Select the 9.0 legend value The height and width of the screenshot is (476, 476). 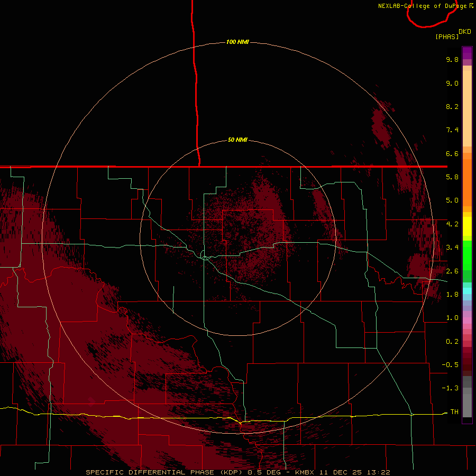(452, 83)
